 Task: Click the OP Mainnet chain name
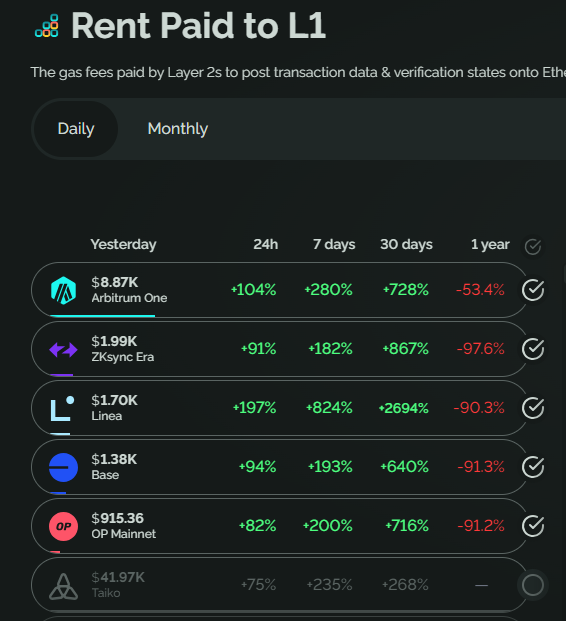tap(124, 534)
